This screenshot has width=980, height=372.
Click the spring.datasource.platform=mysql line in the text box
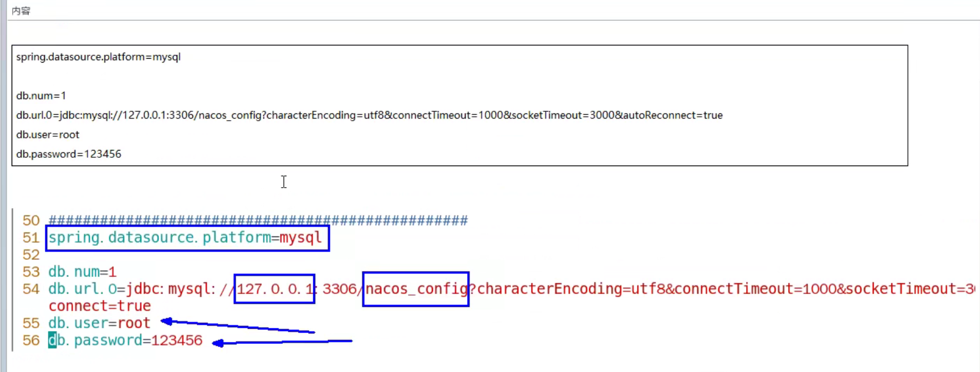coord(98,57)
